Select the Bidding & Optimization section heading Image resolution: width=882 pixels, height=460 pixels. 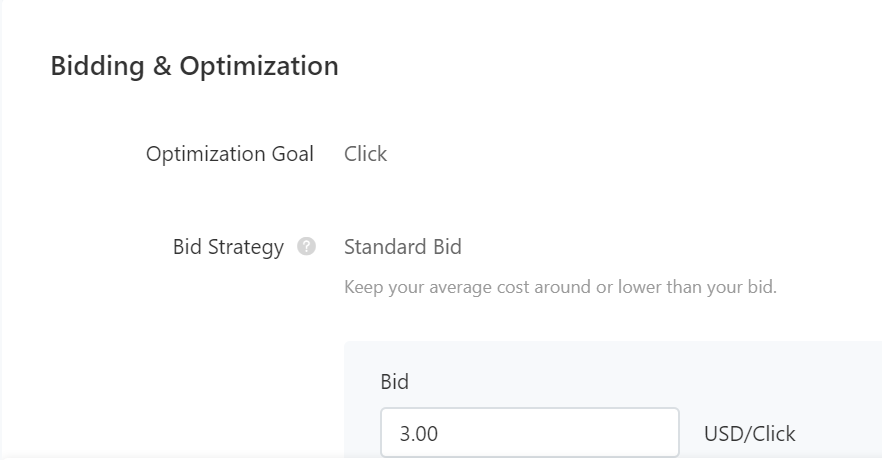pos(195,66)
